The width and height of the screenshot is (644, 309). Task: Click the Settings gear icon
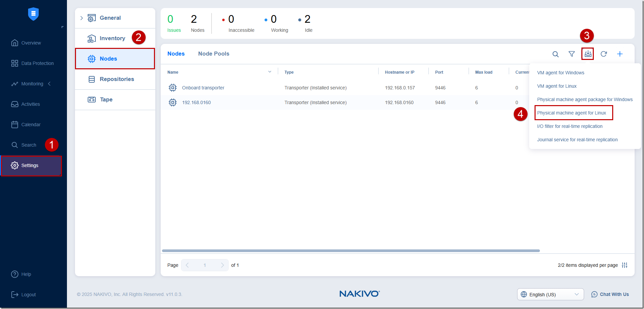click(15, 165)
